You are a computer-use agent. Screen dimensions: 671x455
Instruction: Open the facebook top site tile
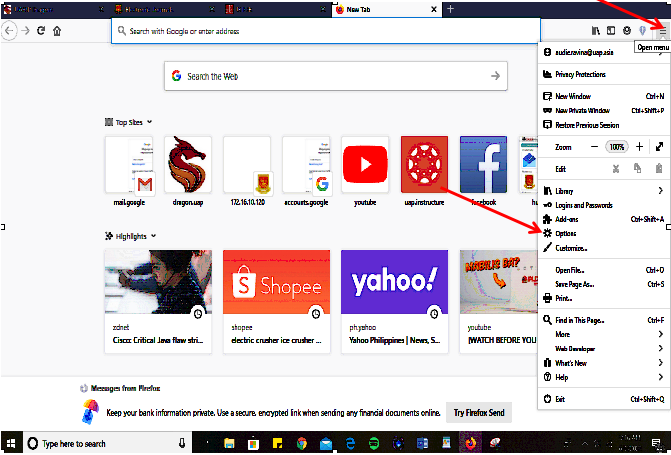pos(484,171)
